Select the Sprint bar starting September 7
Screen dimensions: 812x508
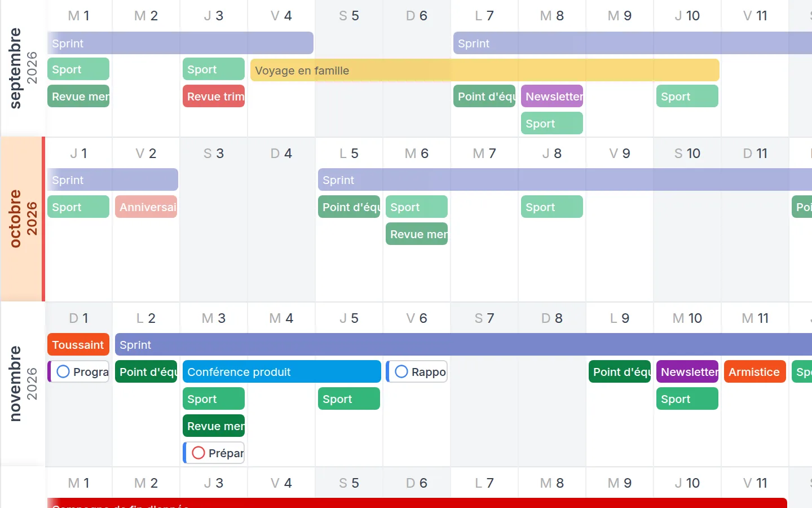click(633, 43)
